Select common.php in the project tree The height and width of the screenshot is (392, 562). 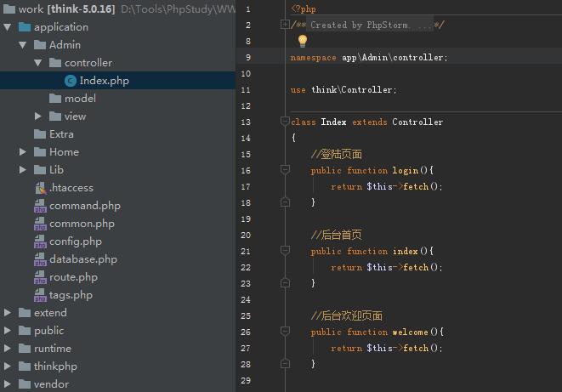82,224
